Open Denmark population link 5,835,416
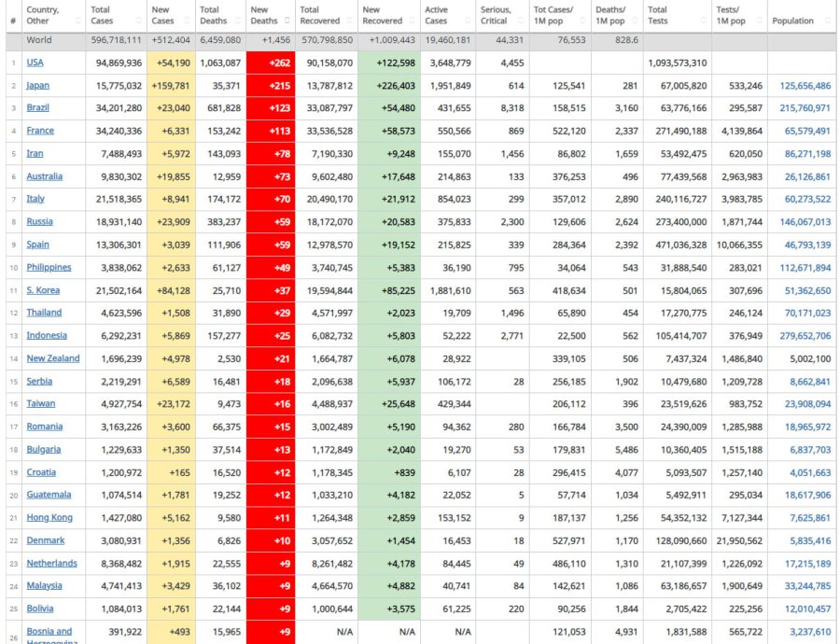Image resolution: width=840 pixels, height=644 pixels. pos(810,541)
